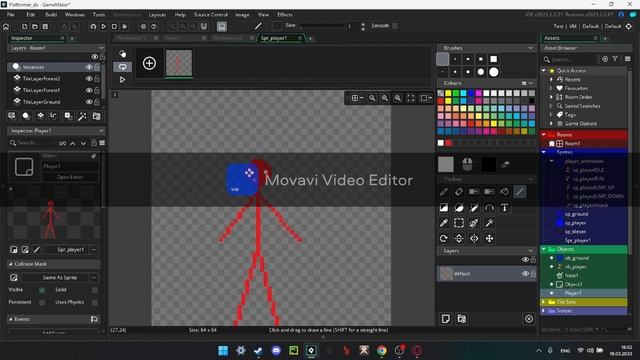
Task: Stop the game with the stop icon
Action: [114, 27]
